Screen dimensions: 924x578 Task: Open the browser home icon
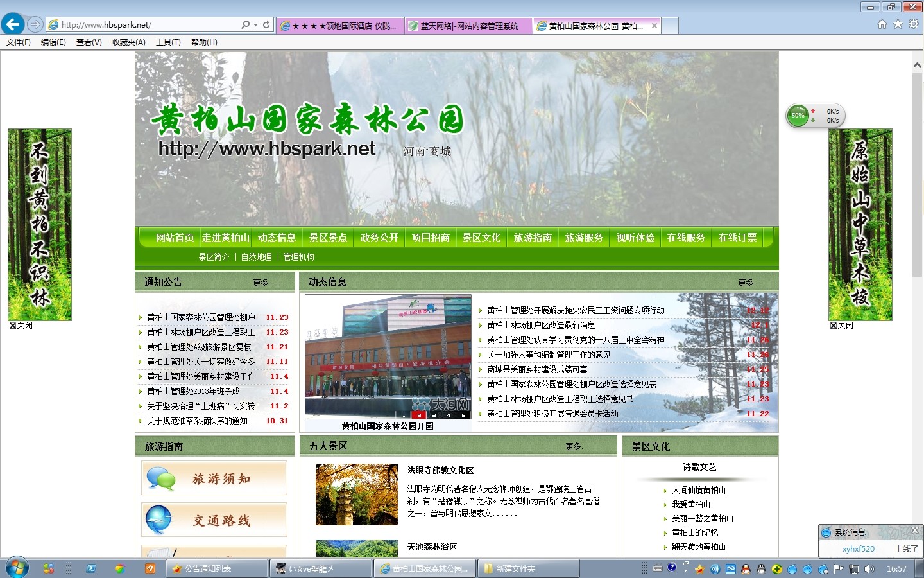pos(882,24)
